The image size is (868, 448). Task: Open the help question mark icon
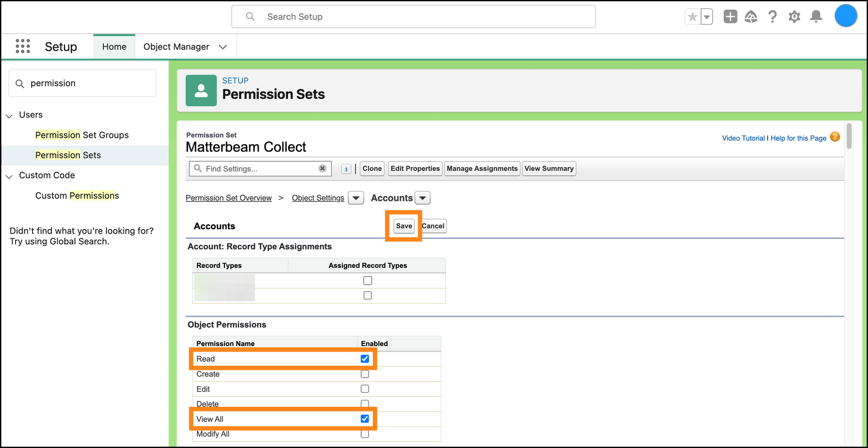[773, 17]
